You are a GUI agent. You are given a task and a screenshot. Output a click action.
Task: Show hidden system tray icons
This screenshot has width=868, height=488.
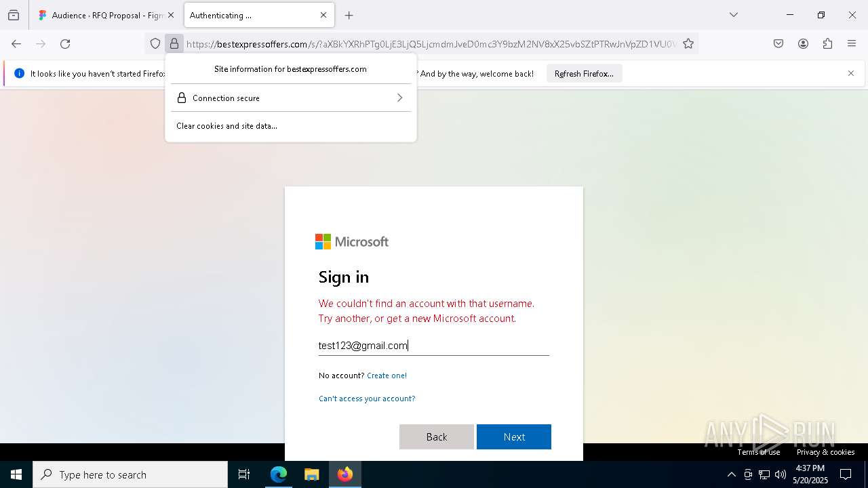tap(731, 475)
